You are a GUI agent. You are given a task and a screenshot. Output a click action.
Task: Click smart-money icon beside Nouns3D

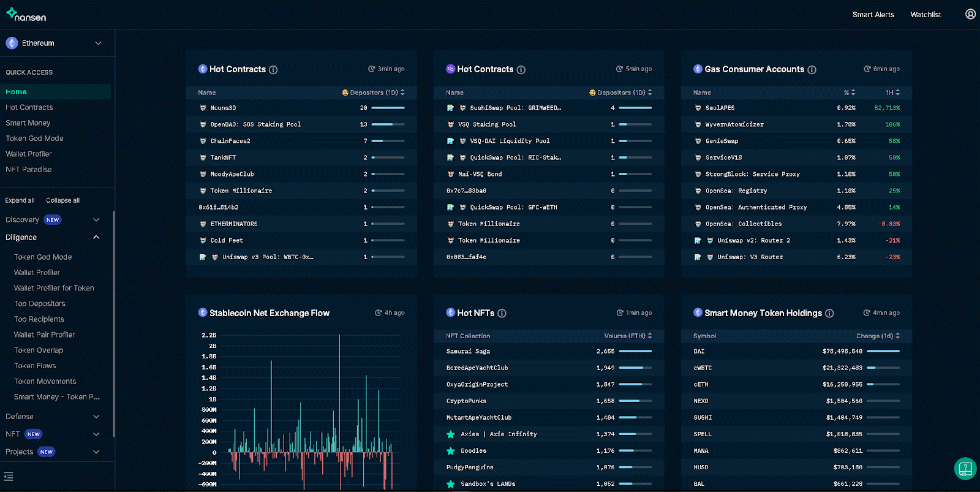[203, 108]
